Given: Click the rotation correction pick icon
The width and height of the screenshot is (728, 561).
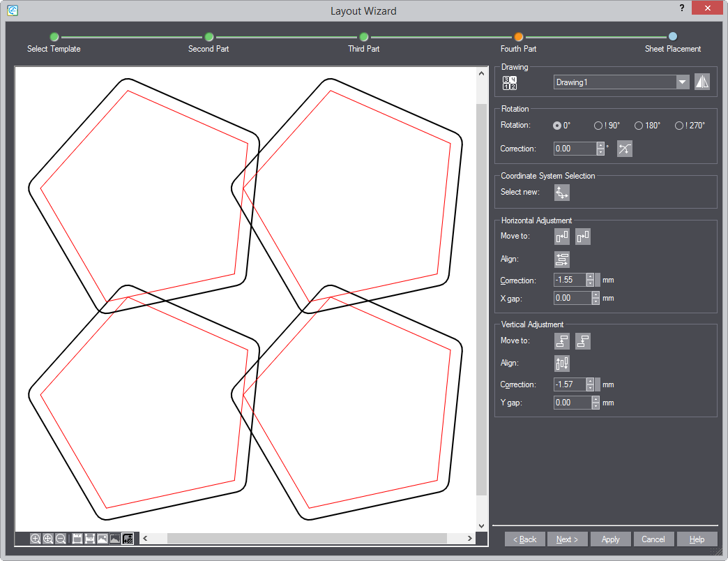Looking at the screenshot, I should pyautogui.click(x=625, y=149).
